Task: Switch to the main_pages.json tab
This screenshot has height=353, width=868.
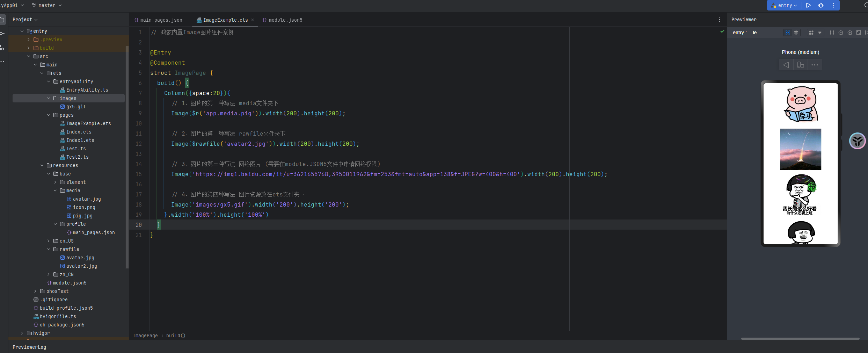Action: pos(158,20)
